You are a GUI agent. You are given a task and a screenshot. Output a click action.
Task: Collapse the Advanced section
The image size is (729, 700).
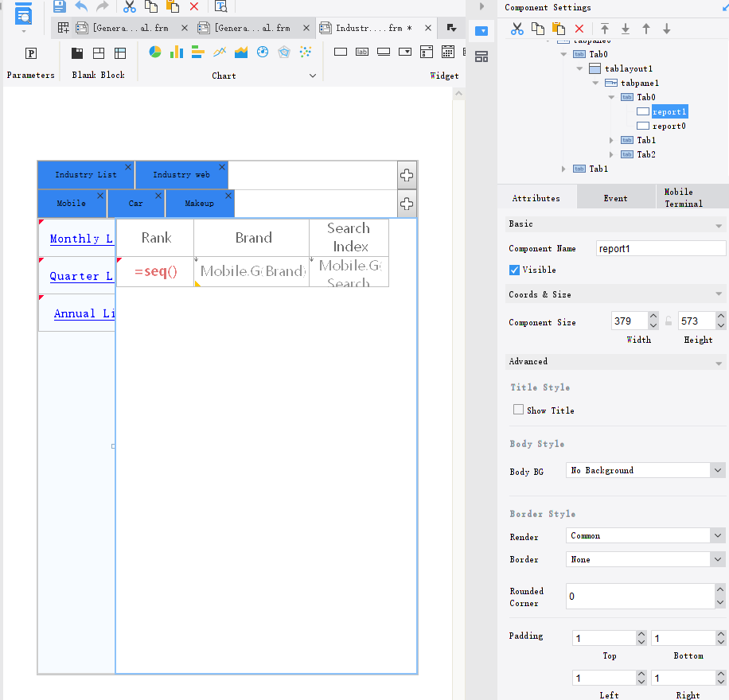pyautogui.click(x=719, y=363)
